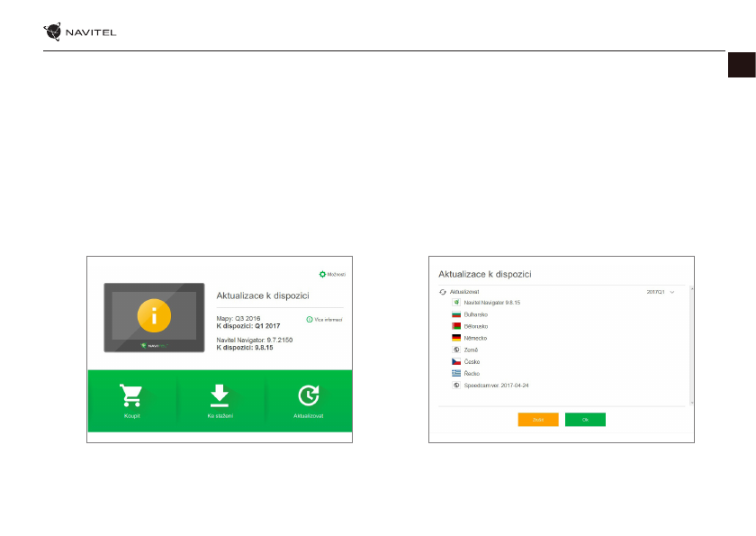Click the refresh arrows icon beside Aktualizovat
Screen dimensions: 756x536
pos(442,292)
